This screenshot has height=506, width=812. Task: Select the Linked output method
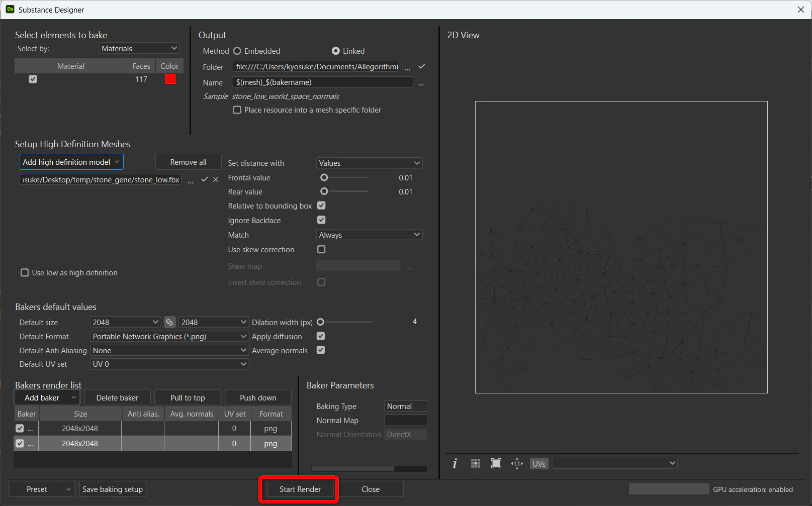(x=336, y=51)
